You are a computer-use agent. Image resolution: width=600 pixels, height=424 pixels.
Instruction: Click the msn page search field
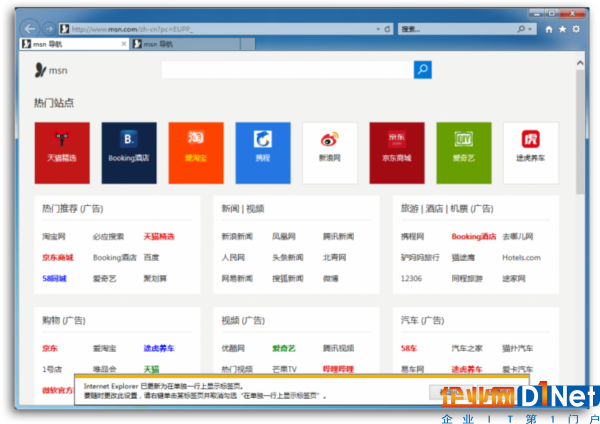287,70
